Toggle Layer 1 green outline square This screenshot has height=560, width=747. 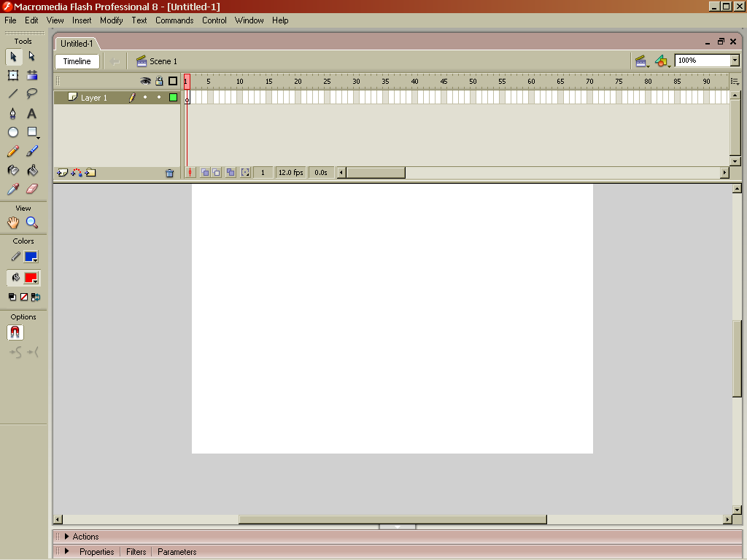tap(174, 98)
